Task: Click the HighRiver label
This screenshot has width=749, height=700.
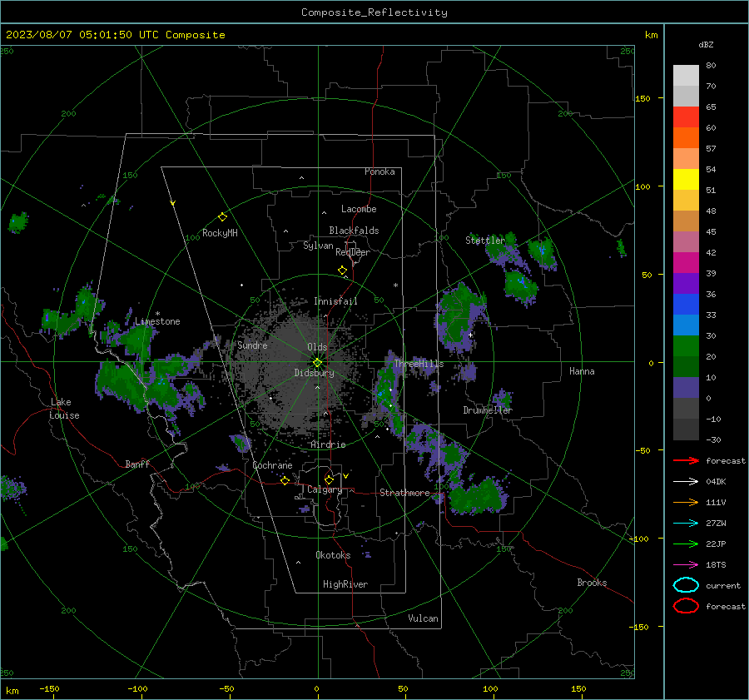Action: 345,584
